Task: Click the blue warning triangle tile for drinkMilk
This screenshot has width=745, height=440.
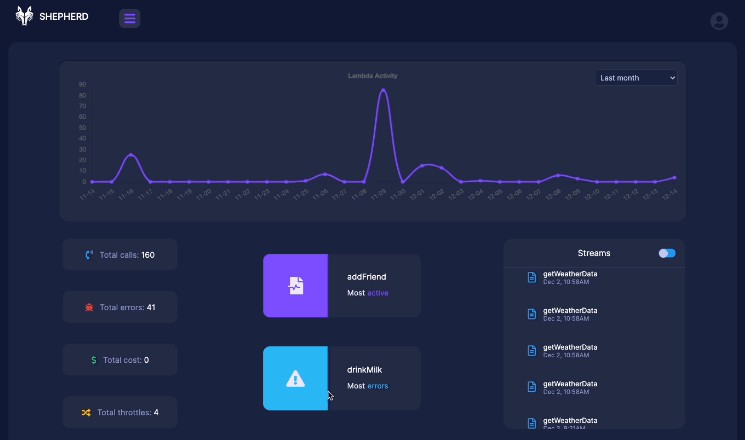Action: pos(295,378)
